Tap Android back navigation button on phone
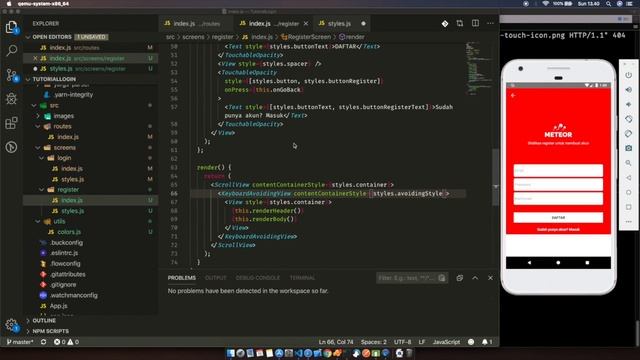The width and height of the screenshot is (640, 360). pos(529,263)
